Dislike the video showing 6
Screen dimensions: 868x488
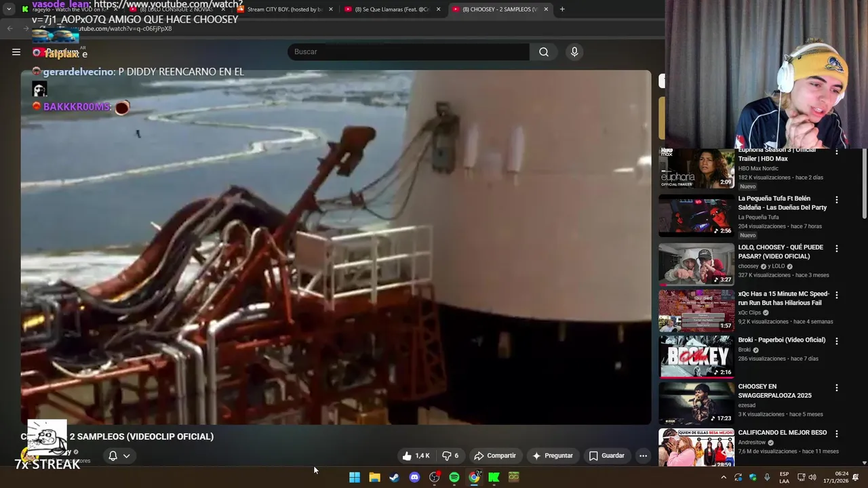(x=450, y=455)
